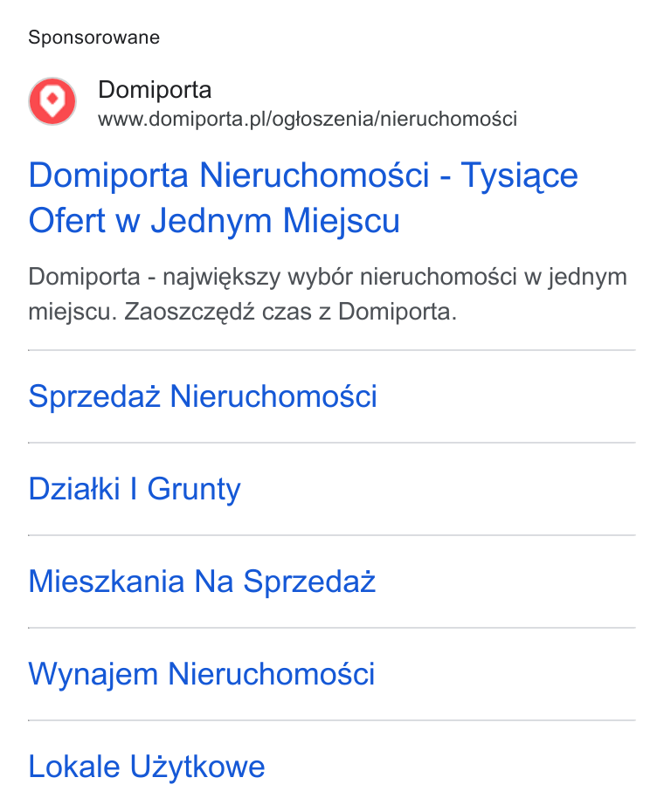Viewport: 664px width, 812px height.
Task: Open the headline line Domiporta Nieruchomości - Tysiące
Action: point(303,175)
